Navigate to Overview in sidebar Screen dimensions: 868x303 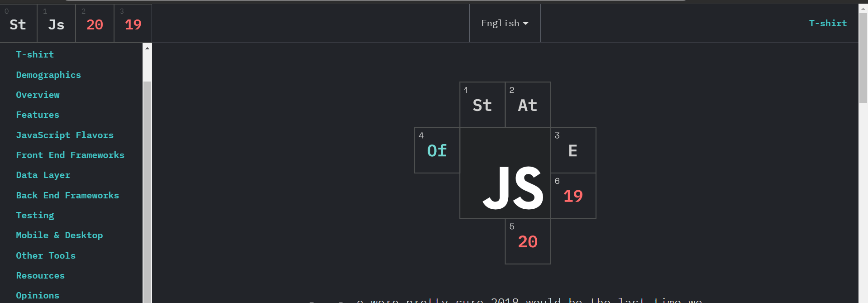[38, 95]
